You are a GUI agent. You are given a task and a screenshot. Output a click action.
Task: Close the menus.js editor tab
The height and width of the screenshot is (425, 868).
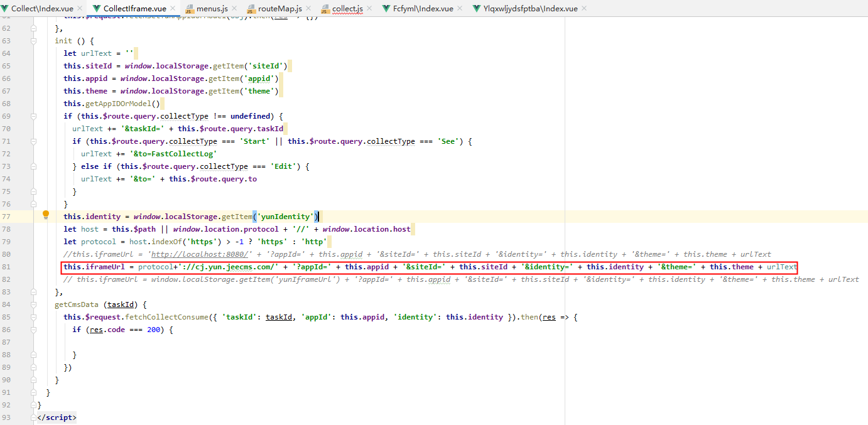tap(234, 9)
